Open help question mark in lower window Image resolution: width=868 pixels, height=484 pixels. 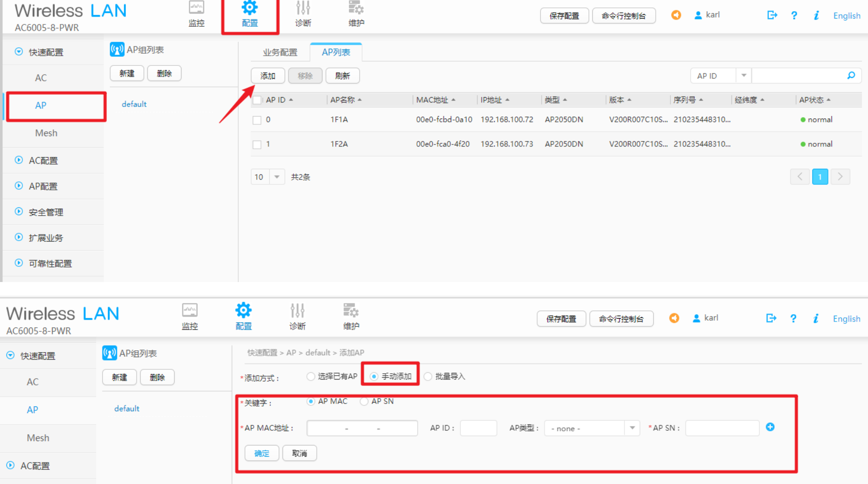793,318
